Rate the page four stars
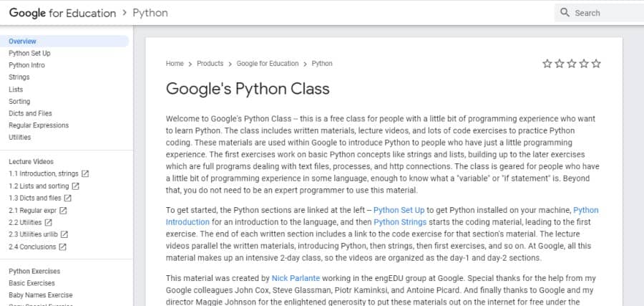 [x=584, y=64]
